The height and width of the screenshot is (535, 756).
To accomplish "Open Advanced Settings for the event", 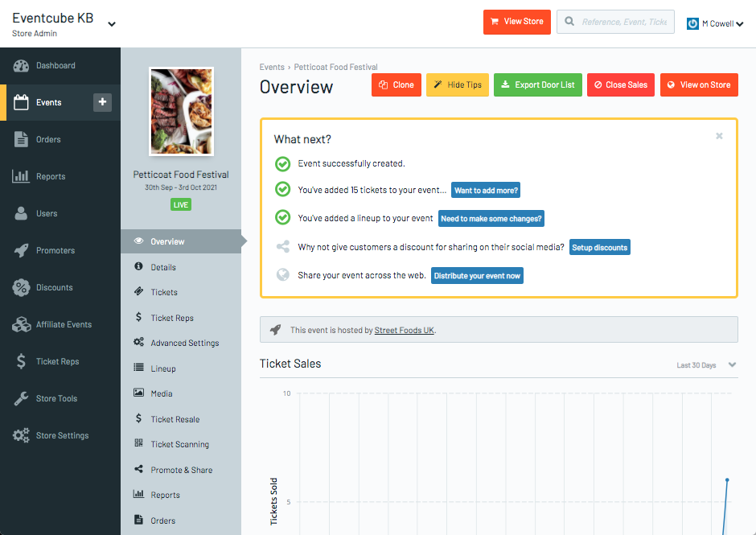I will [x=187, y=343].
